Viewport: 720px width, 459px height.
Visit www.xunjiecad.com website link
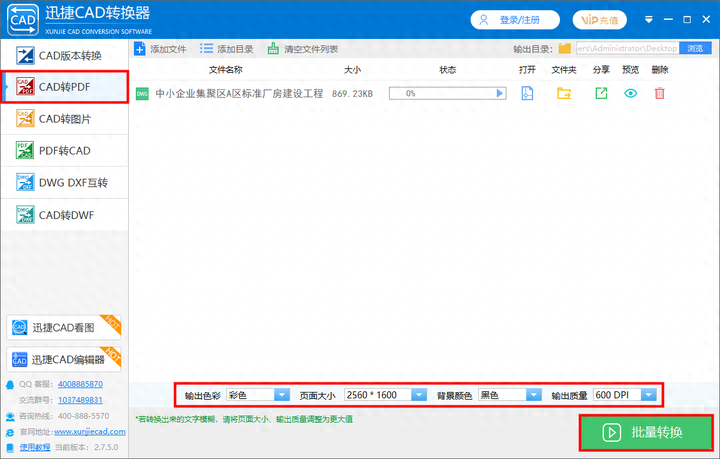(90, 431)
